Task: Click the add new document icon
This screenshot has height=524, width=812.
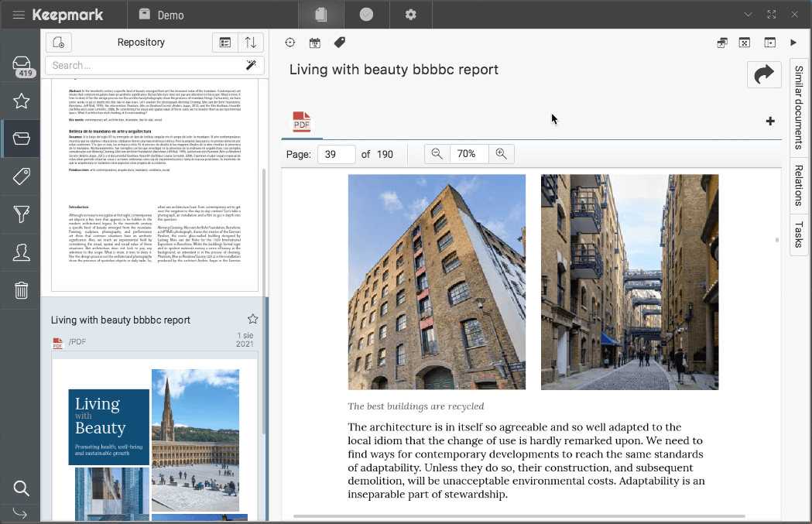Action: pos(59,43)
